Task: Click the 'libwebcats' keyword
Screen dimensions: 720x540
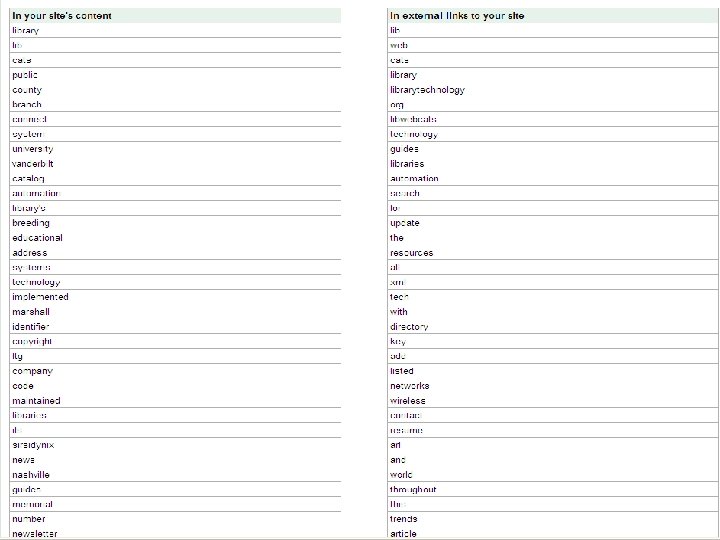Action: coord(413,119)
